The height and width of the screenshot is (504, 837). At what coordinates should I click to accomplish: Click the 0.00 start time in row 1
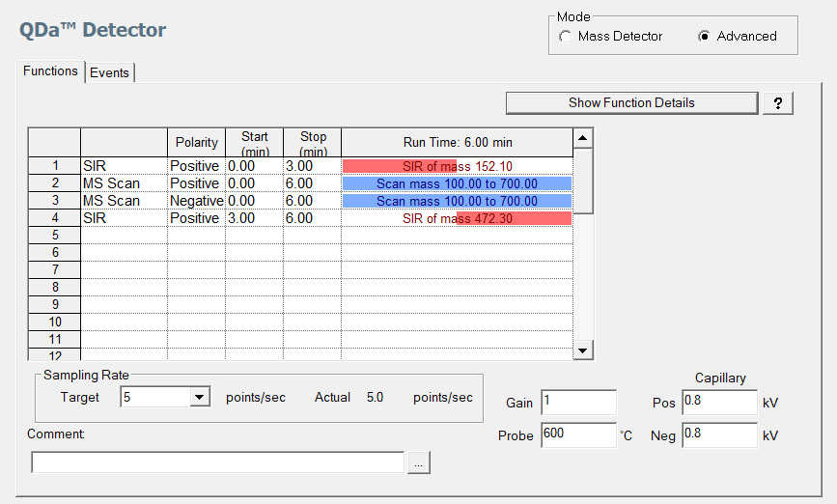(x=254, y=166)
